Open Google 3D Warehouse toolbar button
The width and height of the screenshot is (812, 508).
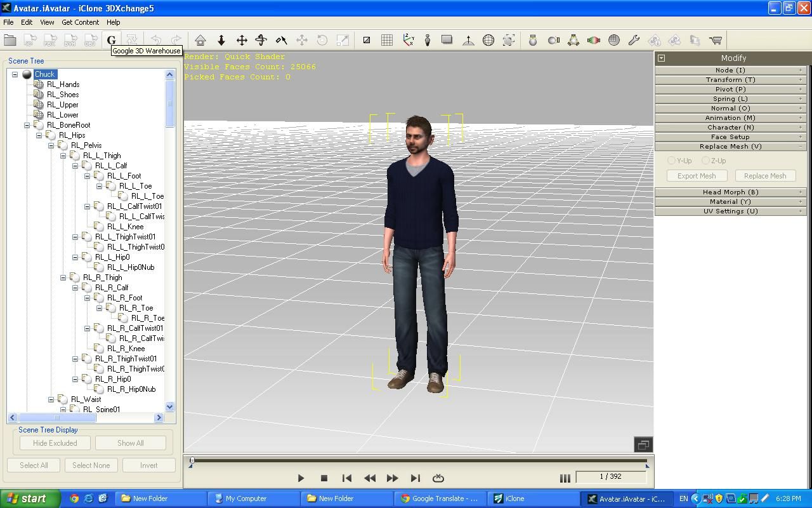[111, 40]
